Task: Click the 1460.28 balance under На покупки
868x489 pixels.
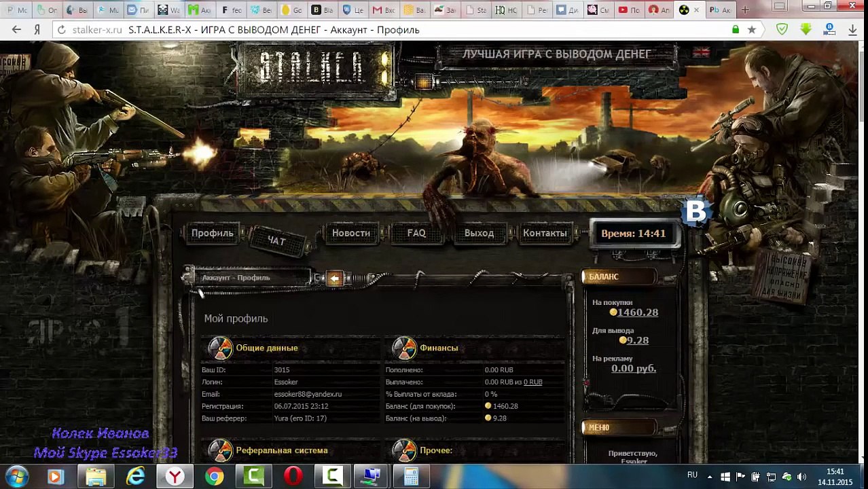Action: [638, 312]
